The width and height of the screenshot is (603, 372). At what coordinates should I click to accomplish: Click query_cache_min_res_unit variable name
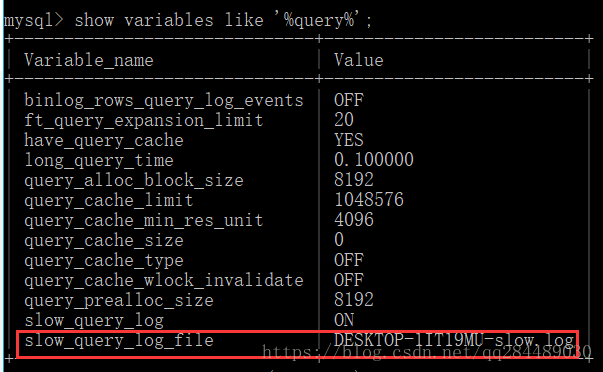point(144,220)
